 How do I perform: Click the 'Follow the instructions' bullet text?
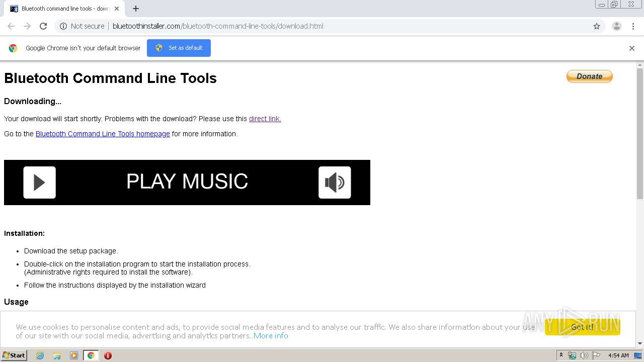point(115,285)
